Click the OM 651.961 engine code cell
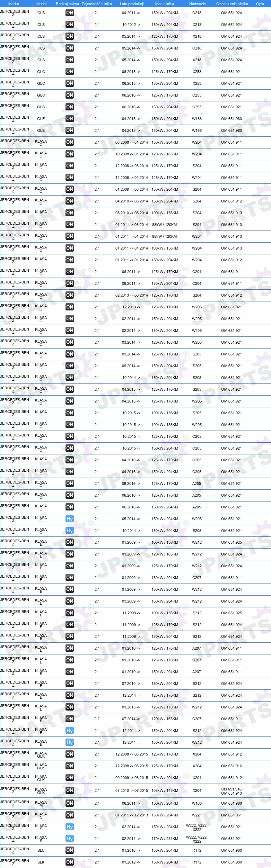This screenshot has height=868, width=271. [231, 815]
